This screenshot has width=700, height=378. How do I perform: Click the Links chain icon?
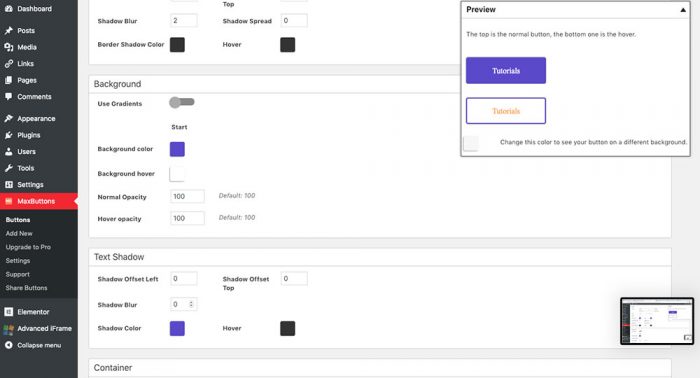pos(8,63)
